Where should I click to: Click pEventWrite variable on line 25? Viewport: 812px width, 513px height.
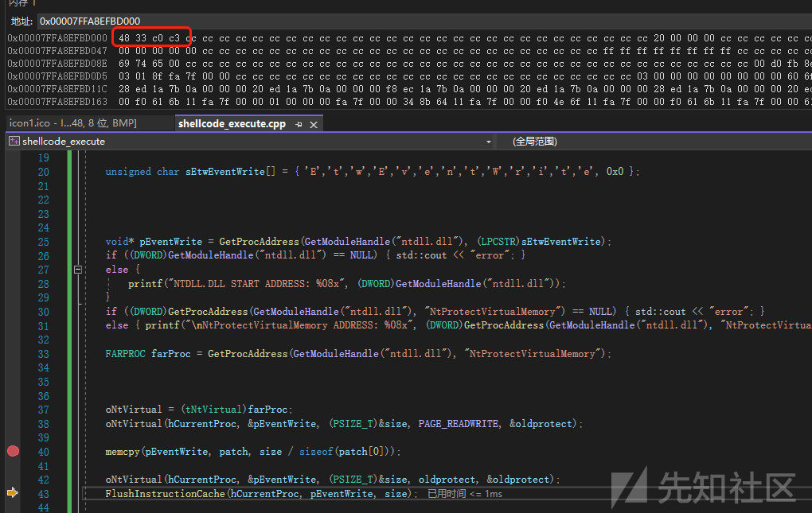coord(170,242)
